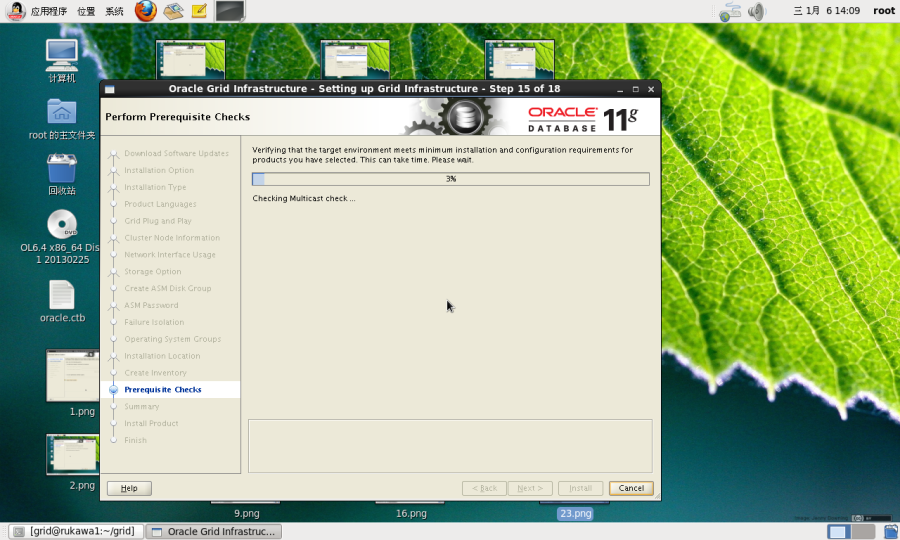Click the bottom panel trash applet

coord(891,531)
